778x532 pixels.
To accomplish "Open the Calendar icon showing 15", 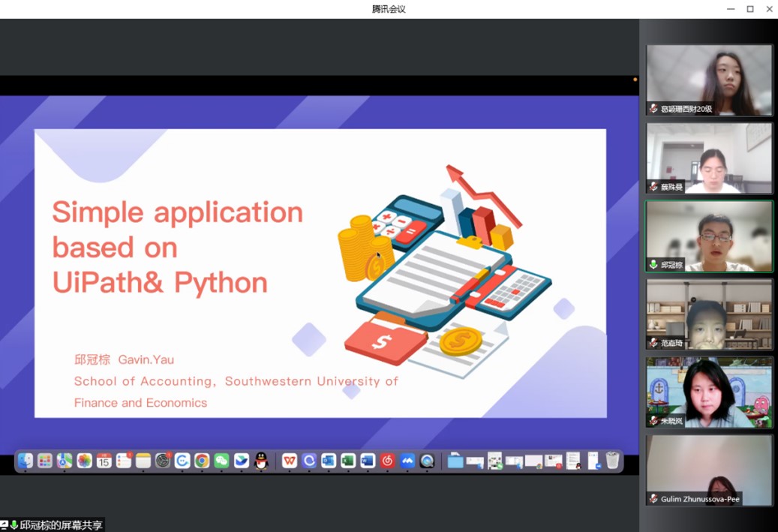I will (104, 461).
